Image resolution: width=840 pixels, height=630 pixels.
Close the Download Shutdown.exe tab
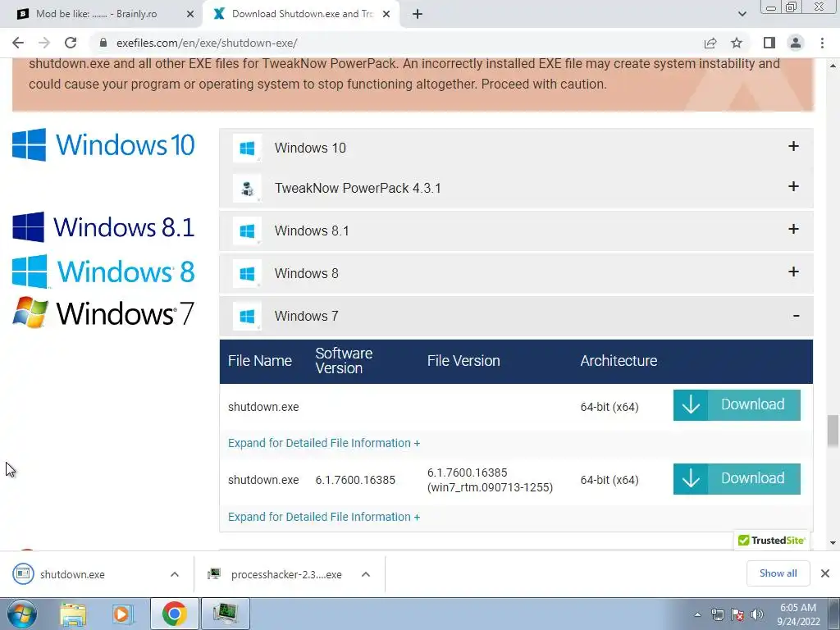pos(386,14)
